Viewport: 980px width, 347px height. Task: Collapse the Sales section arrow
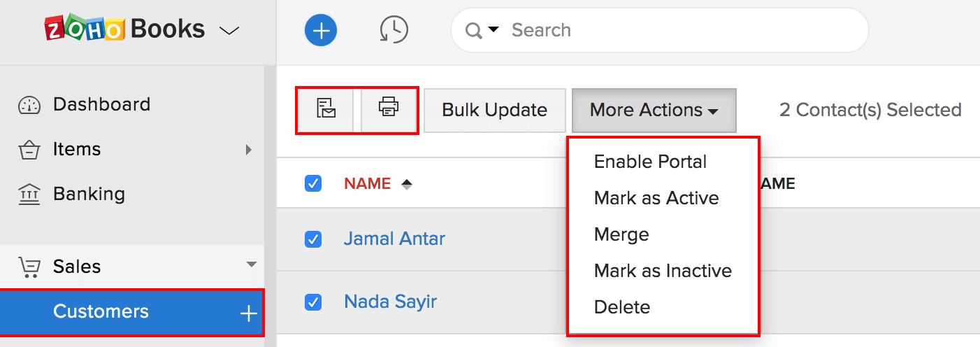[252, 264]
